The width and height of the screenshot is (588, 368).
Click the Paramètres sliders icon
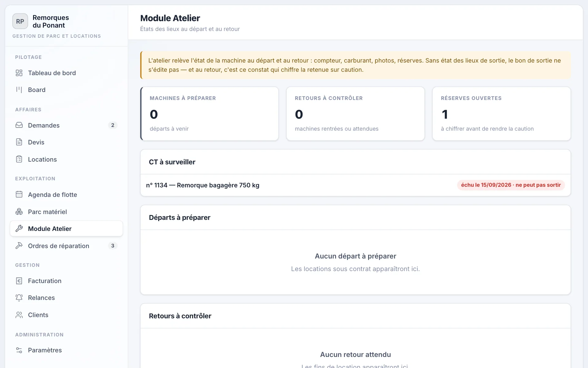click(19, 350)
